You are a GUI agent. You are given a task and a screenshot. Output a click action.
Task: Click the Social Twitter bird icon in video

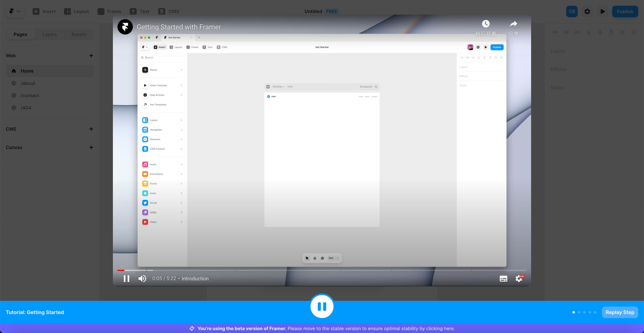coord(145,203)
